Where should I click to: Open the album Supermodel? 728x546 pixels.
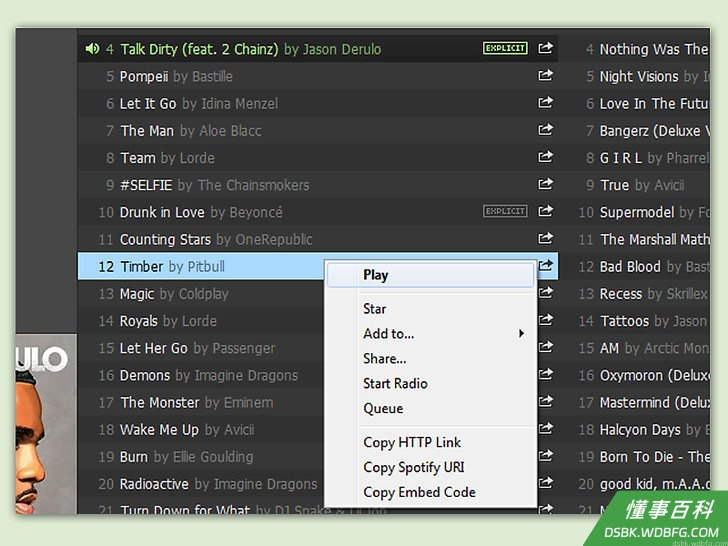point(637,213)
